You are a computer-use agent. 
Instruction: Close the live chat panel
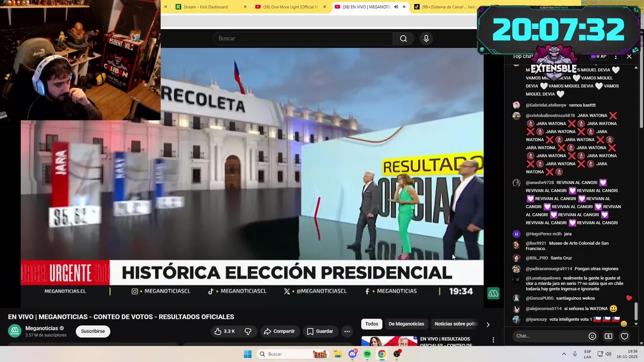click(629, 57)
